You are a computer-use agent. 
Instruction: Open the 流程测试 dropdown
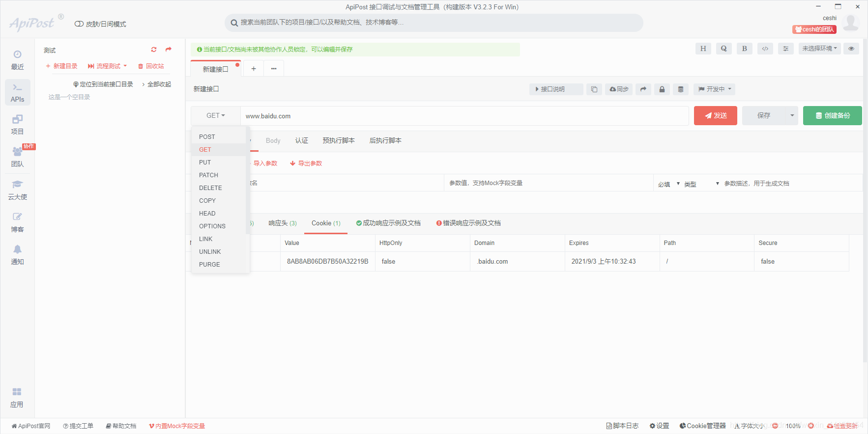click(107, 66)
